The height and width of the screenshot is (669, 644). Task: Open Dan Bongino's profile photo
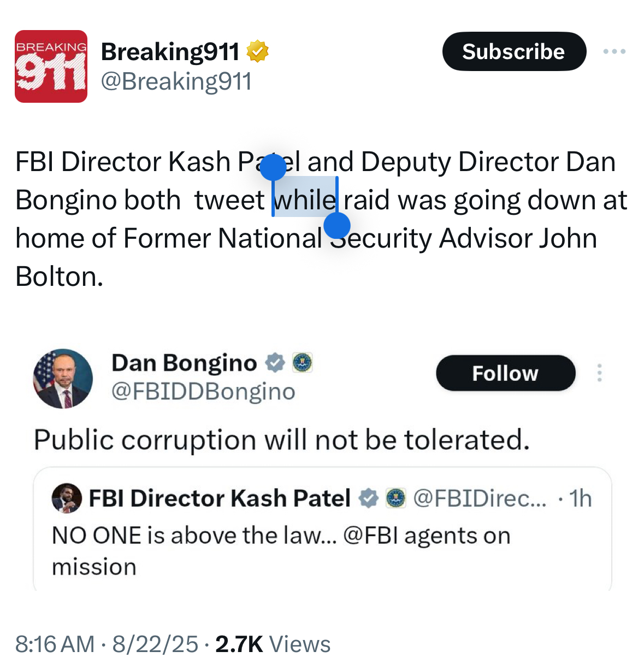[x=63, y=379]
